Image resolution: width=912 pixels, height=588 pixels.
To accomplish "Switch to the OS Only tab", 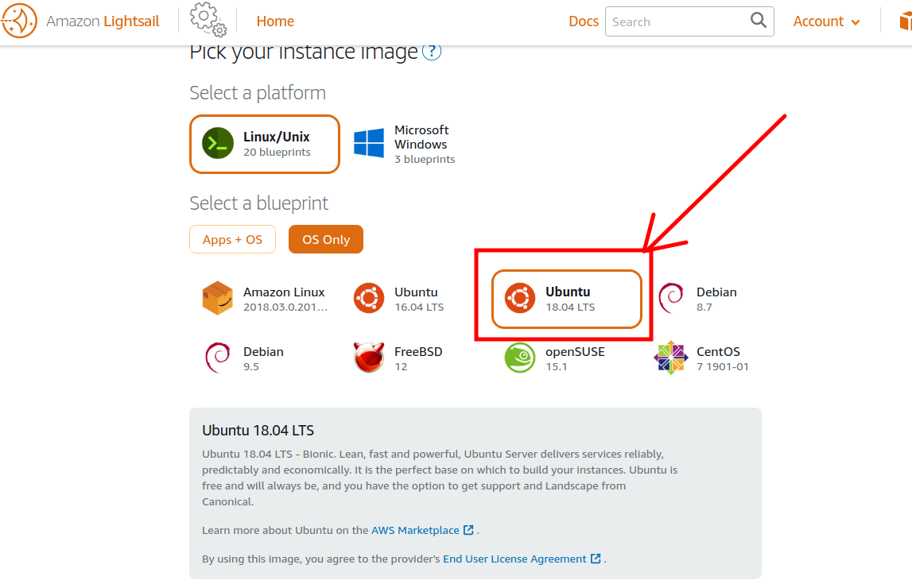I will tap(326, 239).
